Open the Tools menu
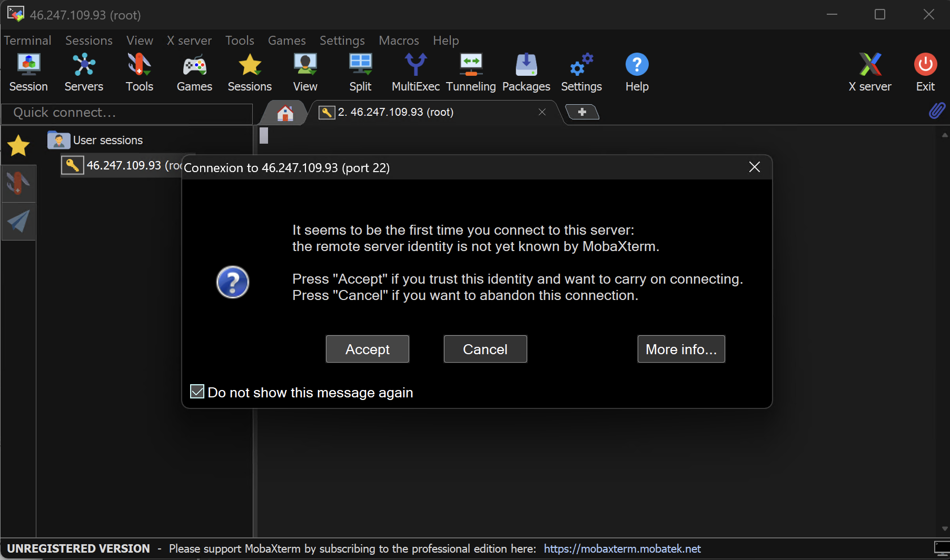The height and width of the screenshot is (560, 950). [240, 41]
